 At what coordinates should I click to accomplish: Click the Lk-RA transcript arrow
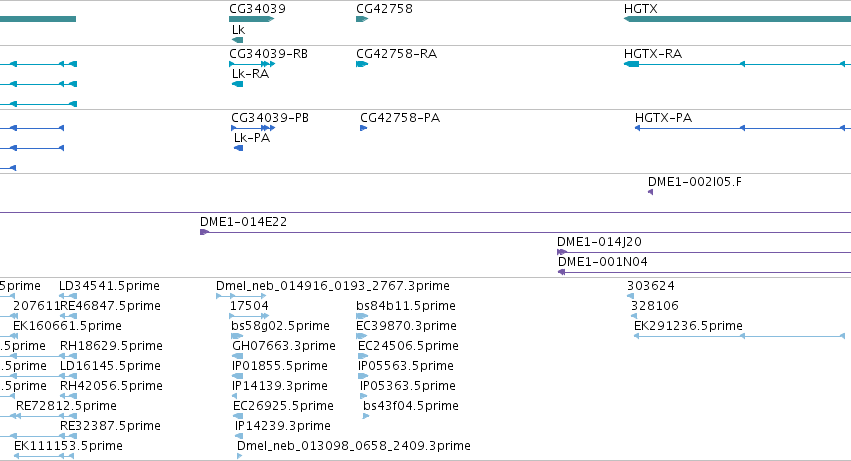(x=237, y=84)
